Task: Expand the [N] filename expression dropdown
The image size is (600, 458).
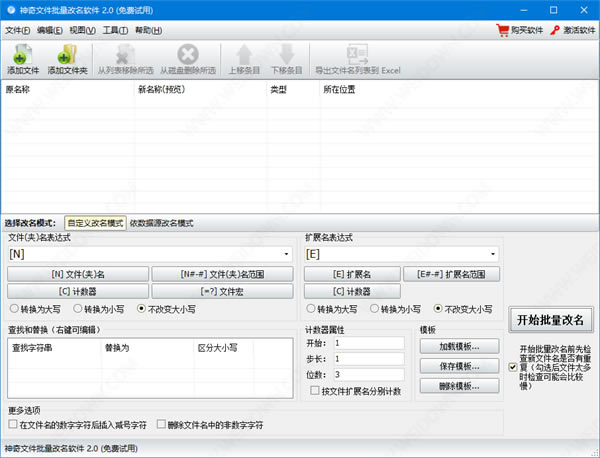Action: pyautogui.click(x=290, y=255)
